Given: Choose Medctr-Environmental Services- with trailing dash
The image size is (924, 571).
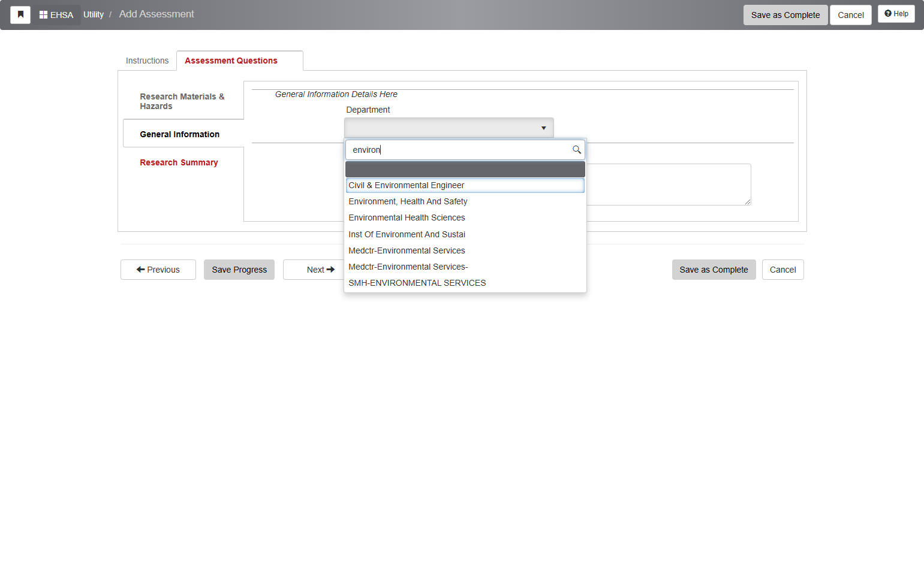Looking at the screenshot, I should pos(465,267).
